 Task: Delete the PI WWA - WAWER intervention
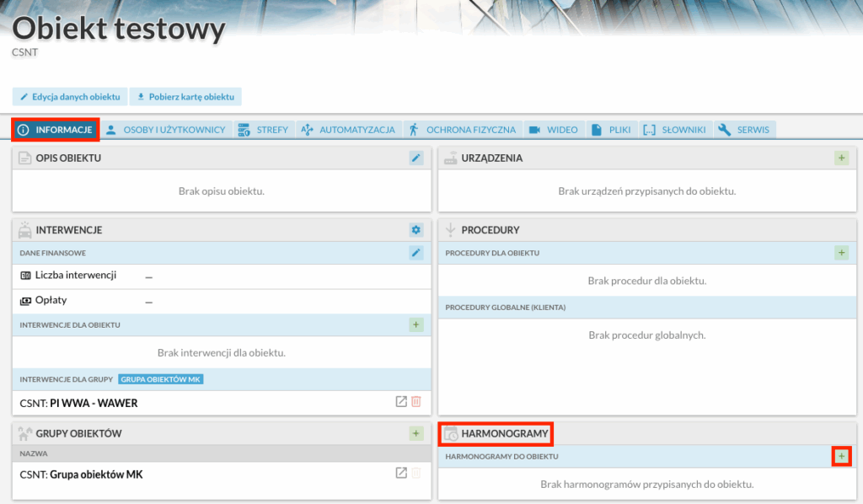click(x=415, y=402)
